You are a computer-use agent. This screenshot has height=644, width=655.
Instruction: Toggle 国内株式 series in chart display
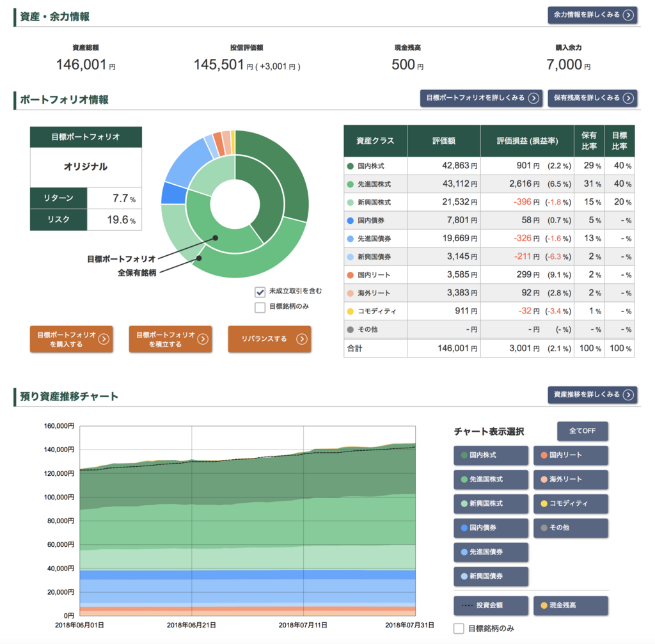coord(491,455)
